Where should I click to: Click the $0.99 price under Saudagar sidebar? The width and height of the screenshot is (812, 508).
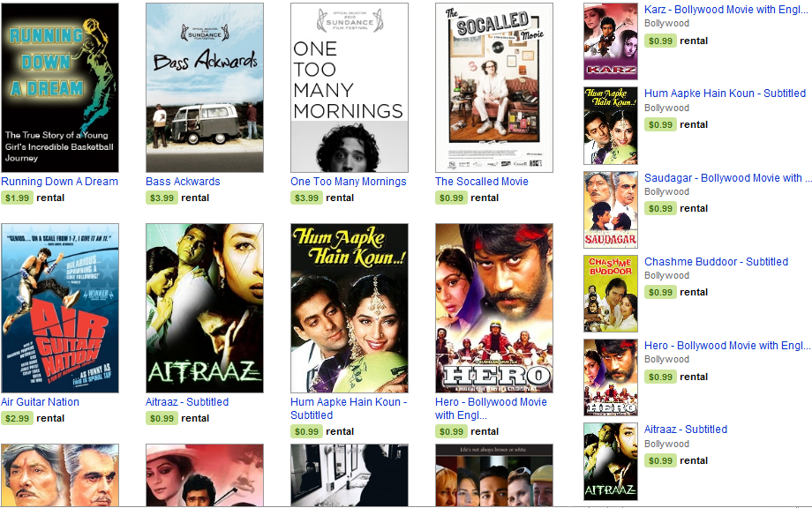(x=660, y=208)
